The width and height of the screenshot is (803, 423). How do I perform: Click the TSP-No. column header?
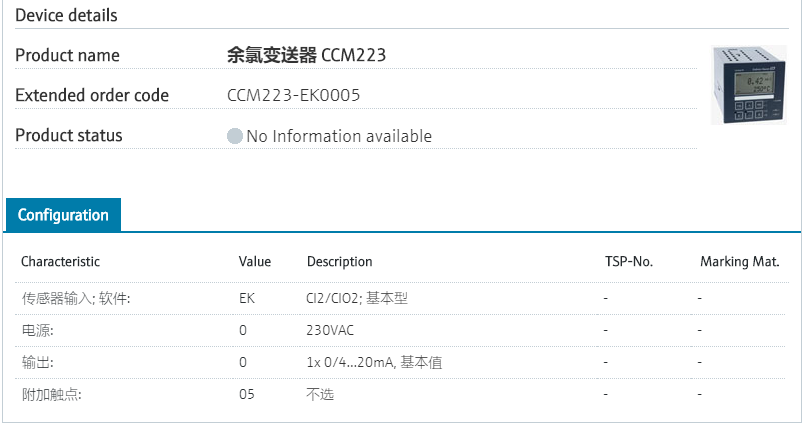coord(629,262)
